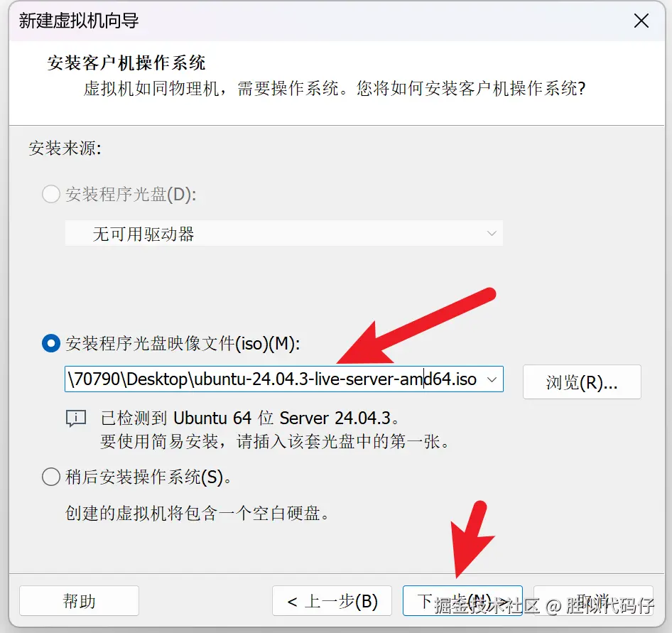The image size is (672, 633).
Task: Open help with the 帮助 button
Action: click(x=79, y=601)
